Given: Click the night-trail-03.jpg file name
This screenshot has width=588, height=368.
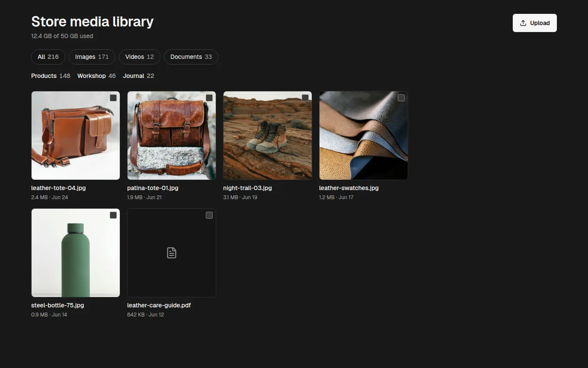Looking at the screenshot, I should pos(247,188).
